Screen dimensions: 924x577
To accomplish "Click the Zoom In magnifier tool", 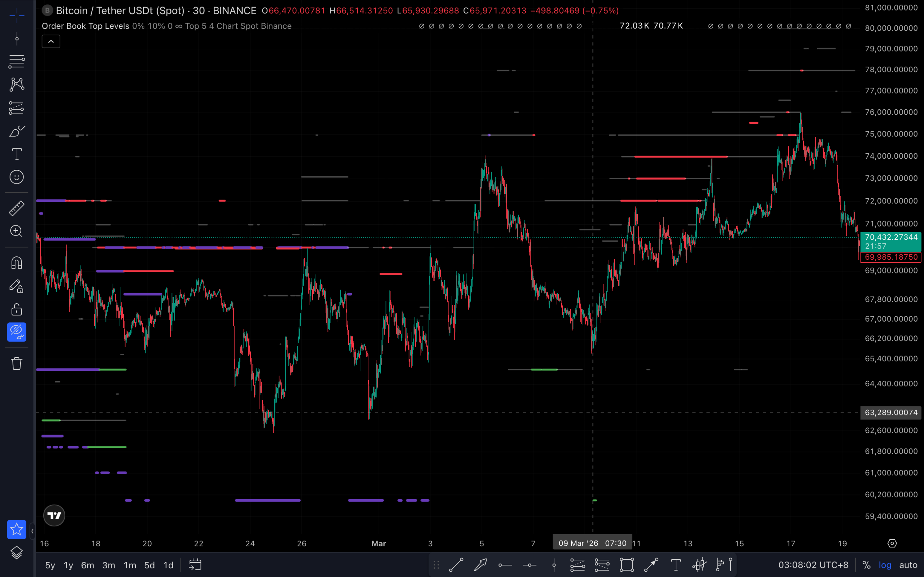I will click(x=16, y=231).
